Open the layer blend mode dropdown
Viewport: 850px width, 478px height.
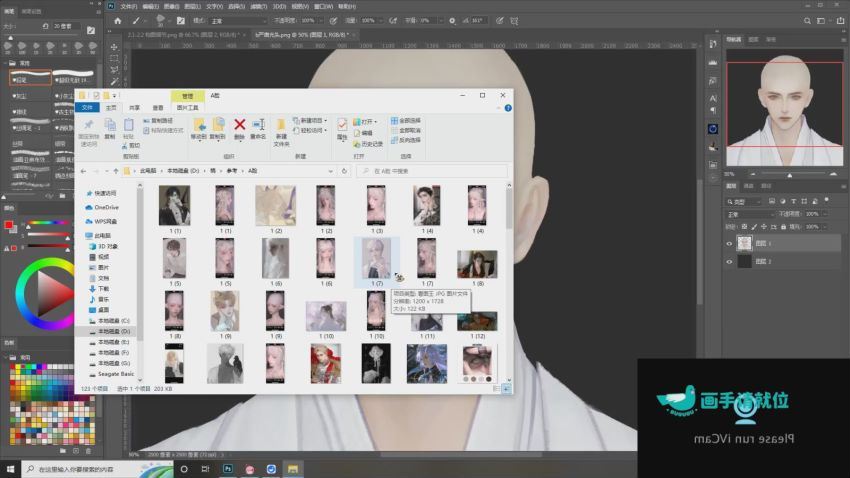pos(750,214)
